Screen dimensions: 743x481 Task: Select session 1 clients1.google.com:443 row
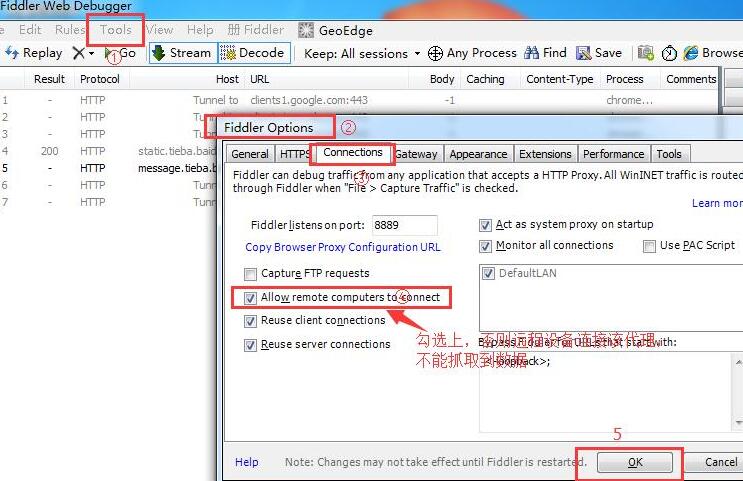360,100
